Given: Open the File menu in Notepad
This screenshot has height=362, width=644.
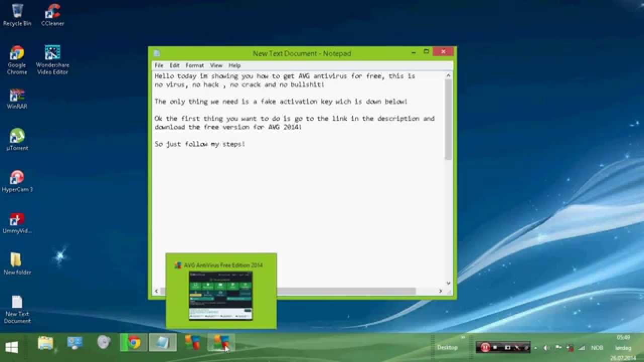Looking at the screenshot, I should 159,65.
